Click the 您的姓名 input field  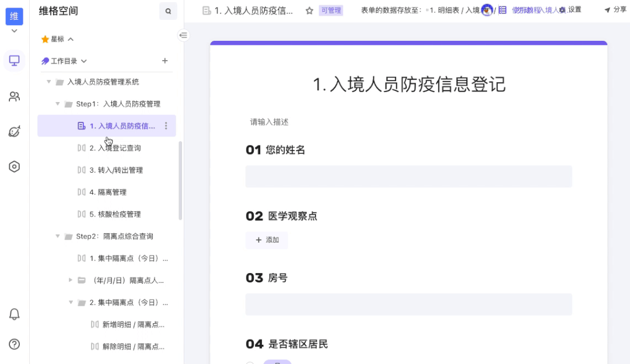tap(408, 176)
